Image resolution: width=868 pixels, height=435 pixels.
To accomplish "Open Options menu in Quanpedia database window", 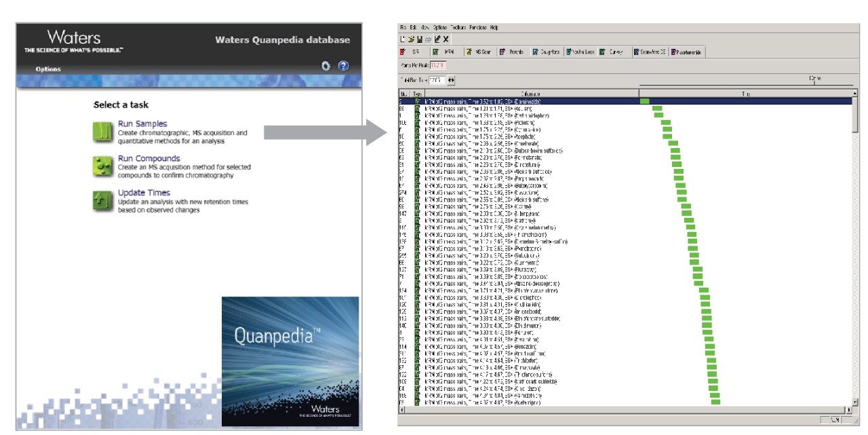I will click(48, 69).
